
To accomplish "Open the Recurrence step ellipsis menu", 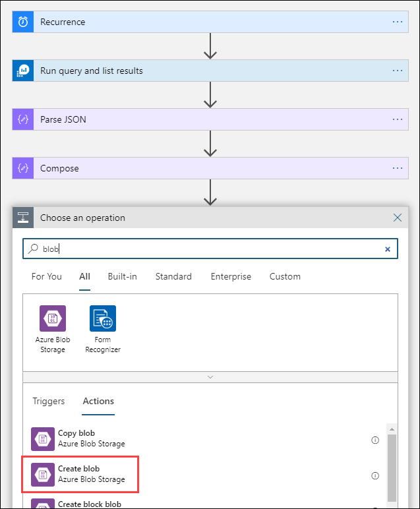I will point(397,22).
